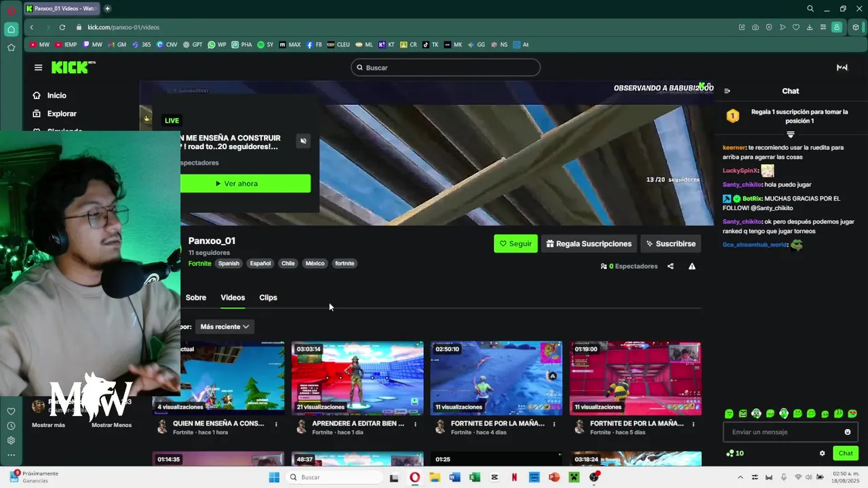868x488 pixels.
Task: Open the emoji picker in chat
Action: pyautogui.click(x=848, y=432)
